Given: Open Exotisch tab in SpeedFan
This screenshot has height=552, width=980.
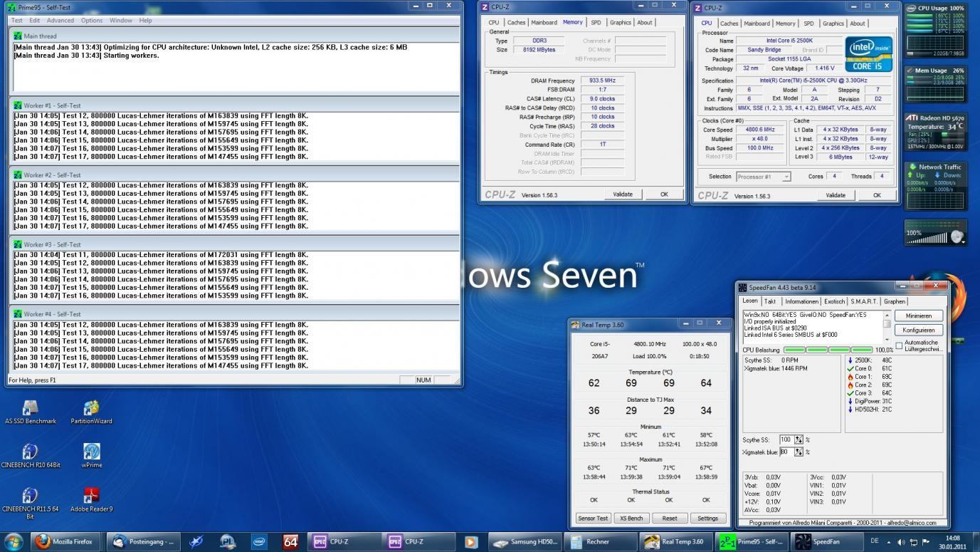Looking at the screenshot, I should click(834, 301).
